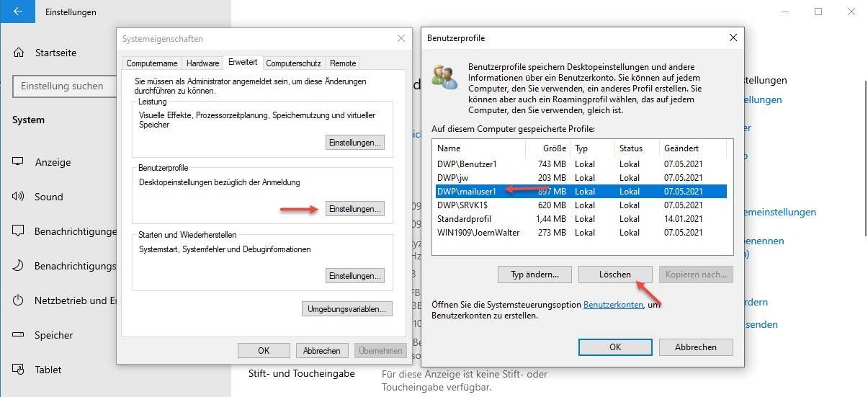Open Netzbetrieb power icon entry
Viewport: 868px width, 397px height.
(x=19, y=300)
